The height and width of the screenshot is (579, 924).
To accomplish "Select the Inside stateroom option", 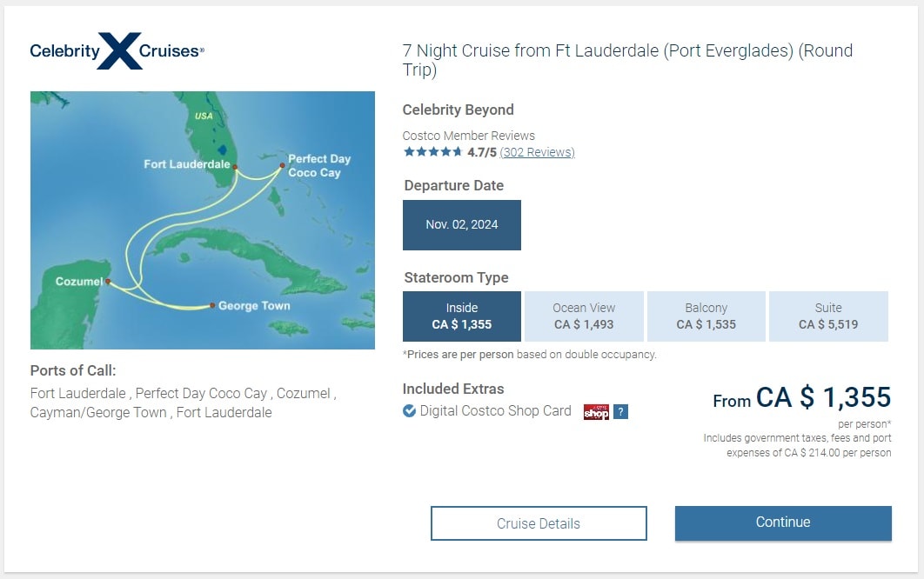I will click(x=462, y=316).
